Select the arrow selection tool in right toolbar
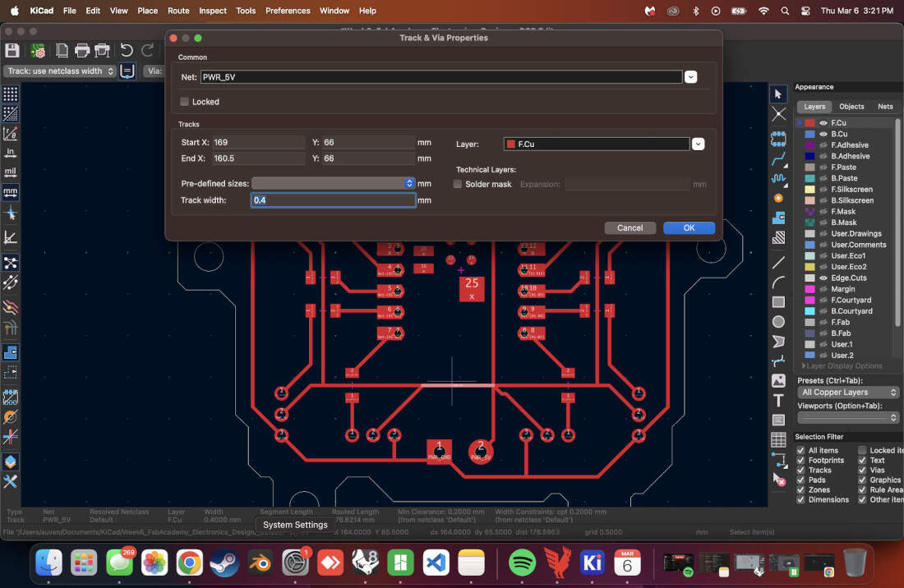This screenshot has width=904, height=588. 778,94
